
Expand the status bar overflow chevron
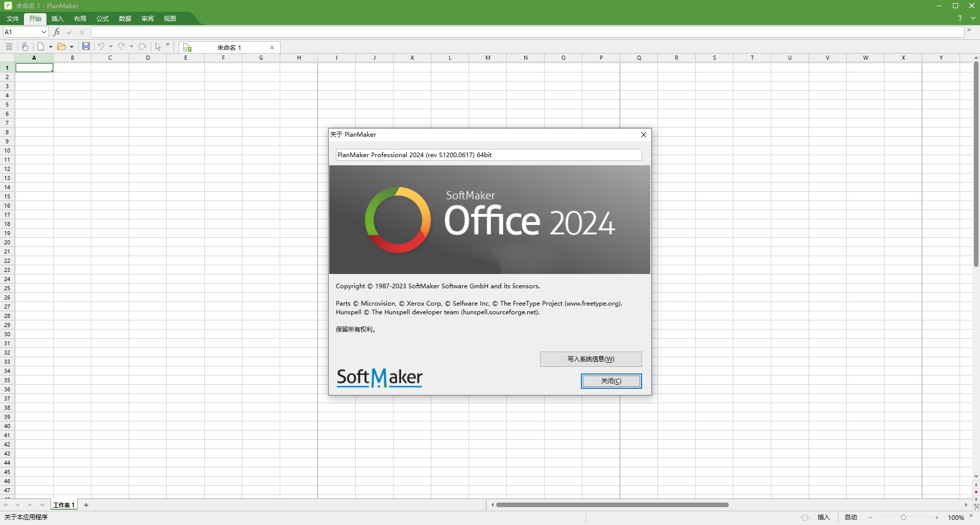click(971, 516)
